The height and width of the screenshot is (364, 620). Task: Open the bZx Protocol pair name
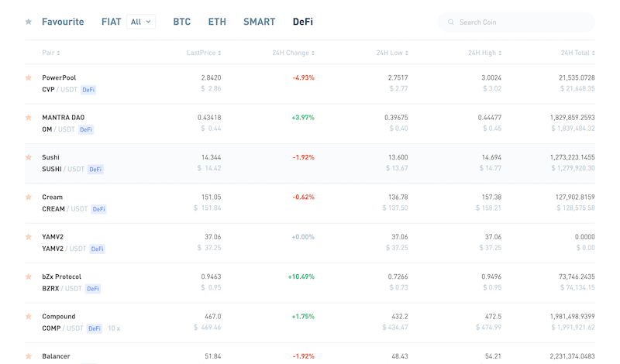click(x=62, y=276)
